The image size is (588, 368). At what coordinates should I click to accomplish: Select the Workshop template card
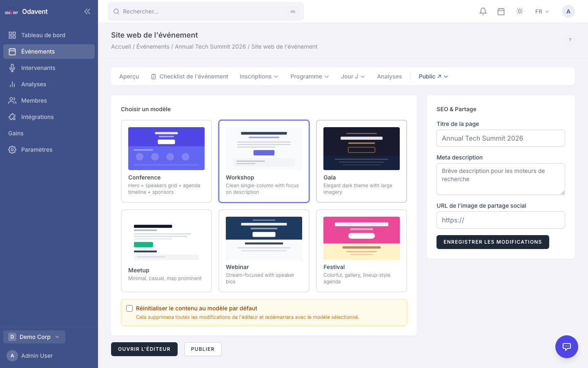click(x=264, y=161)
